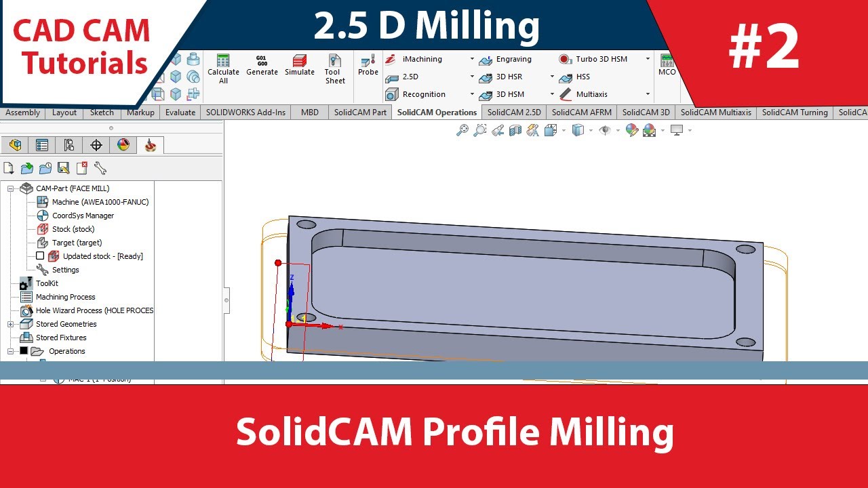Screen dimensions: 868x488
Task: Select the Recognition operation
Action: pyautogui.click(x=416, y=94)
